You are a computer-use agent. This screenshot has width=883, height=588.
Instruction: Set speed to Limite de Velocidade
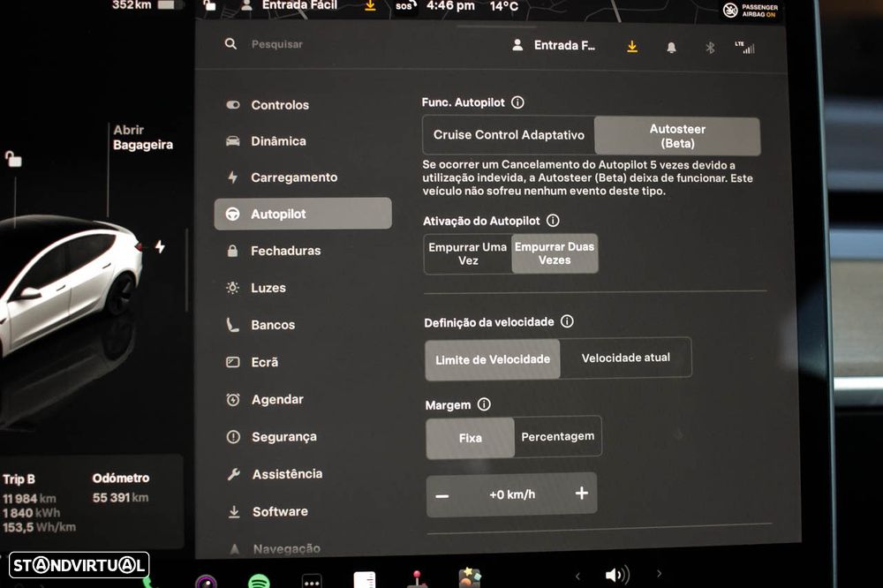(493, 359)
